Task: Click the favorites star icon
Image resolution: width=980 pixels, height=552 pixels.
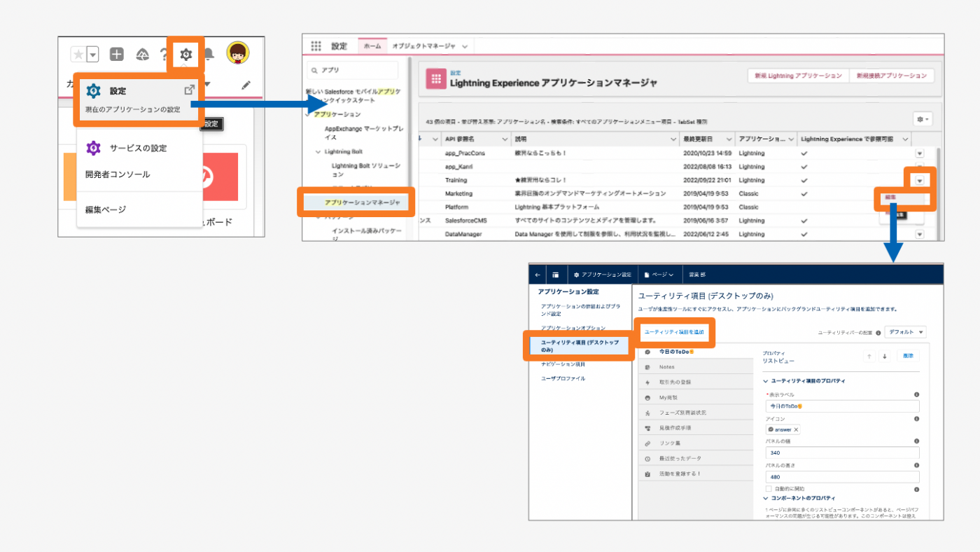Action: point(78,54)
